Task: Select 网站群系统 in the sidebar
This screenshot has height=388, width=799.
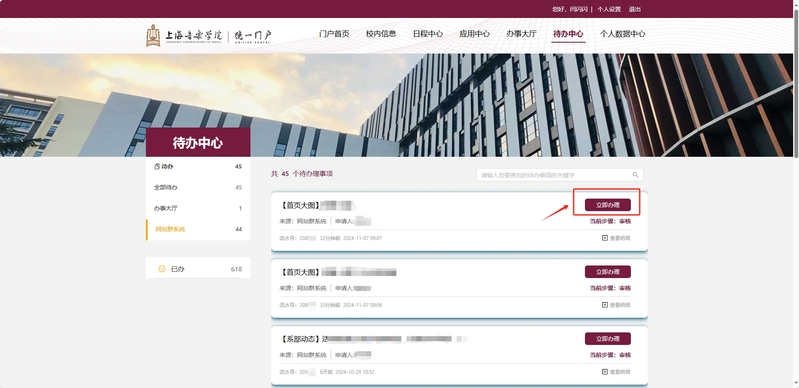Action: [x=198, y=229]
